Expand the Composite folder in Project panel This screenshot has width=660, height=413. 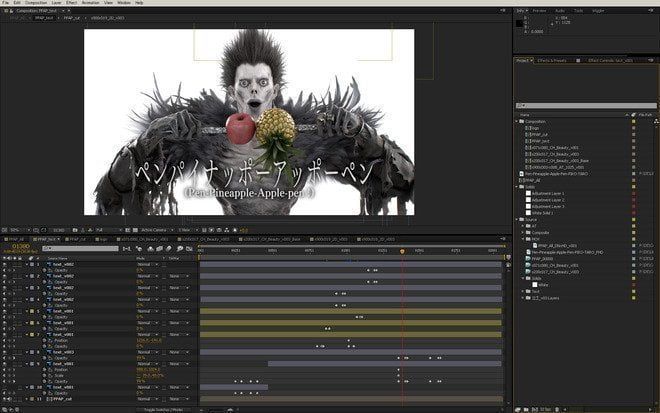pyautogui.click(x=523, y=232)
